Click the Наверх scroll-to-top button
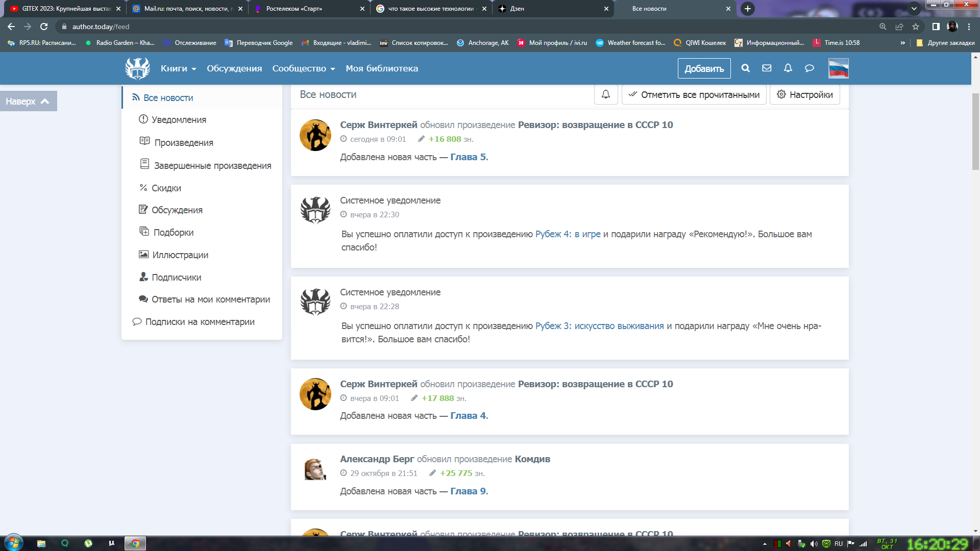 point(28,101)
